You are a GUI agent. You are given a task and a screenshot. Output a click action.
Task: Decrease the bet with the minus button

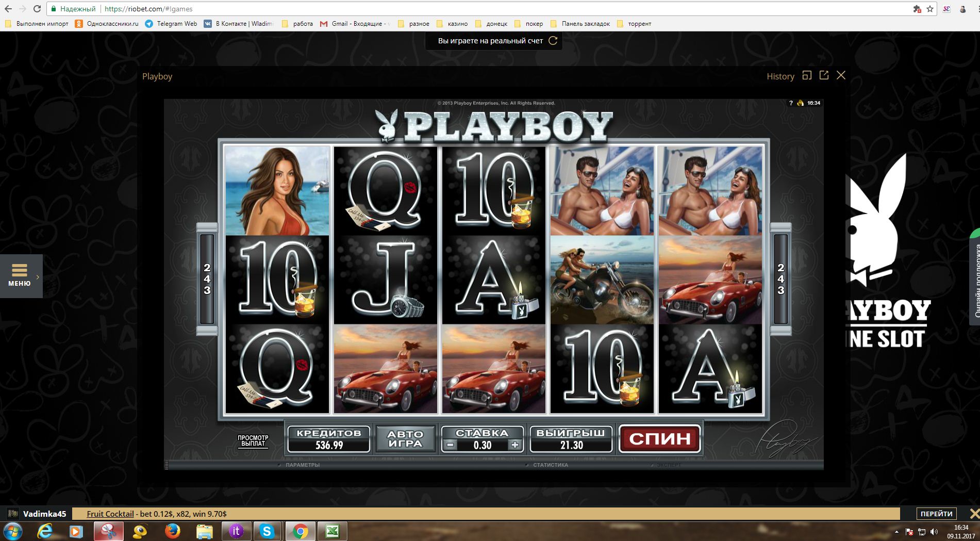(450, 445)
